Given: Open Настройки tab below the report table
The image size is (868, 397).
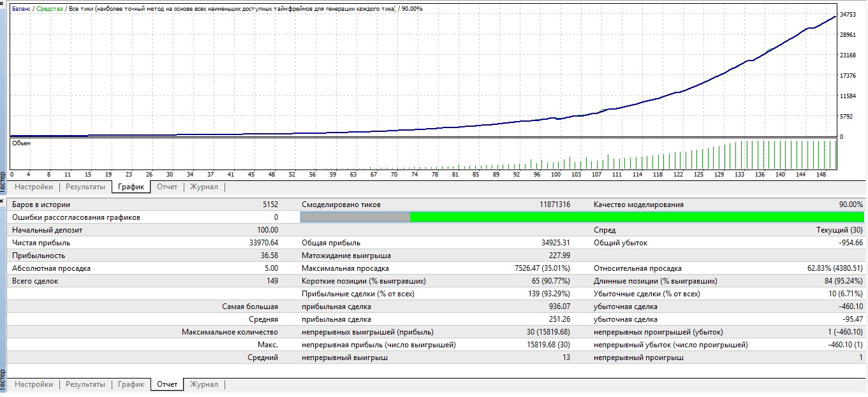Looking at the screenshot, I should click(x=34, y=384).
